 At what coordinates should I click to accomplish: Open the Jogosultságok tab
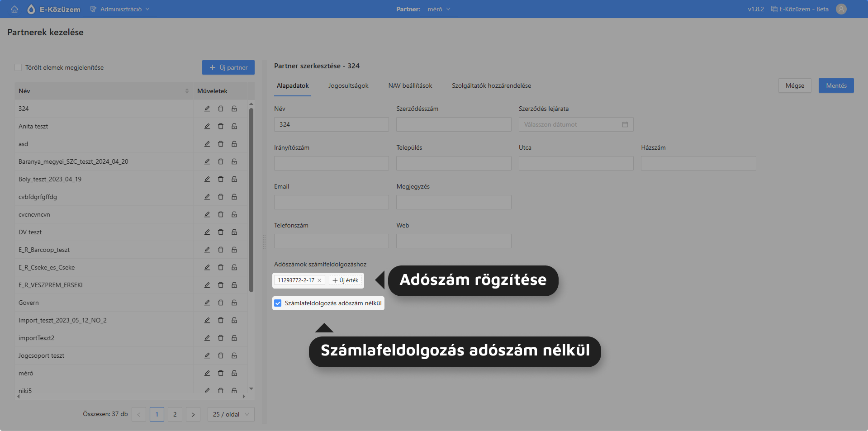(348, 85)
